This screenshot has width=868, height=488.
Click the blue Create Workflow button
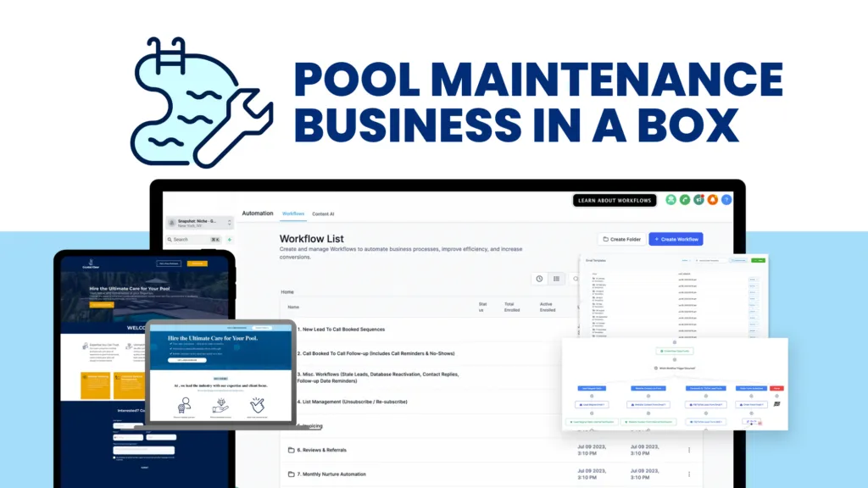click(676, 240)
